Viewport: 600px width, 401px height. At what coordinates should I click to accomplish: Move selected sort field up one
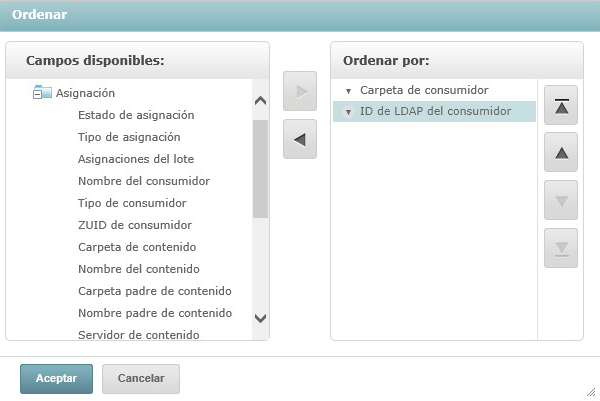tap(561, 152)
